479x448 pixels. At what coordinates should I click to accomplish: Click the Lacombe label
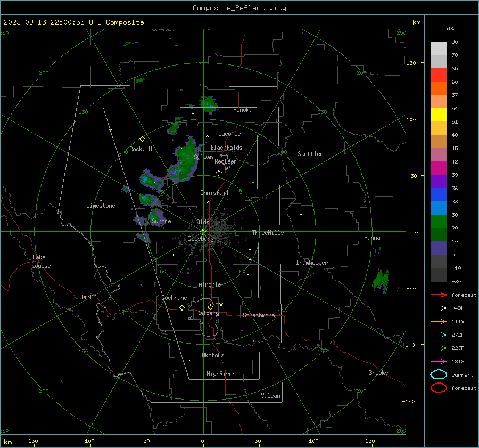coord(229,134)
